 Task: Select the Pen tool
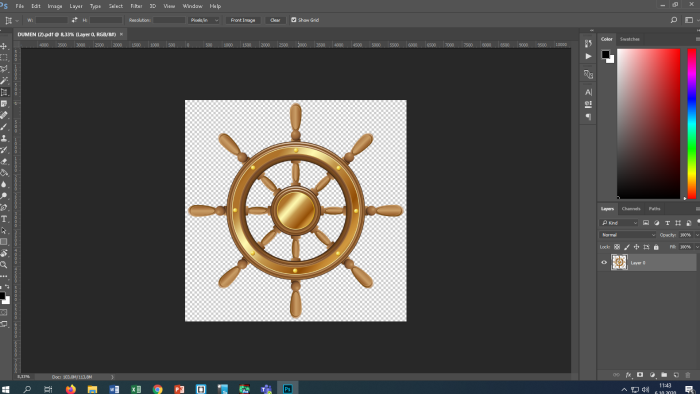(4, 207)
